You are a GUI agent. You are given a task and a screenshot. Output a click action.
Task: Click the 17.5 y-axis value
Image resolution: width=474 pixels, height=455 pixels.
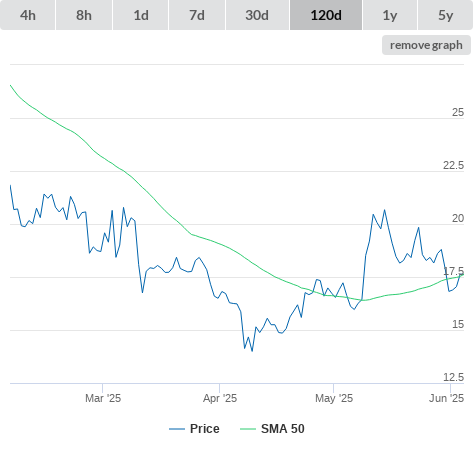453,271
